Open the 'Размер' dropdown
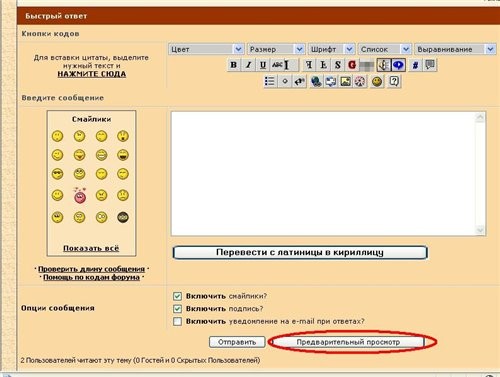 coord(276,49)
